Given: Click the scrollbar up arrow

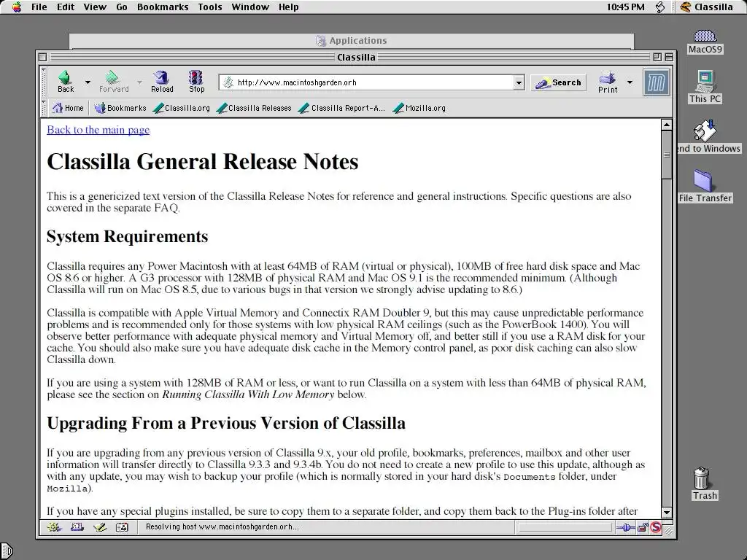Looking at the screenshot, I should click(667, 125).
